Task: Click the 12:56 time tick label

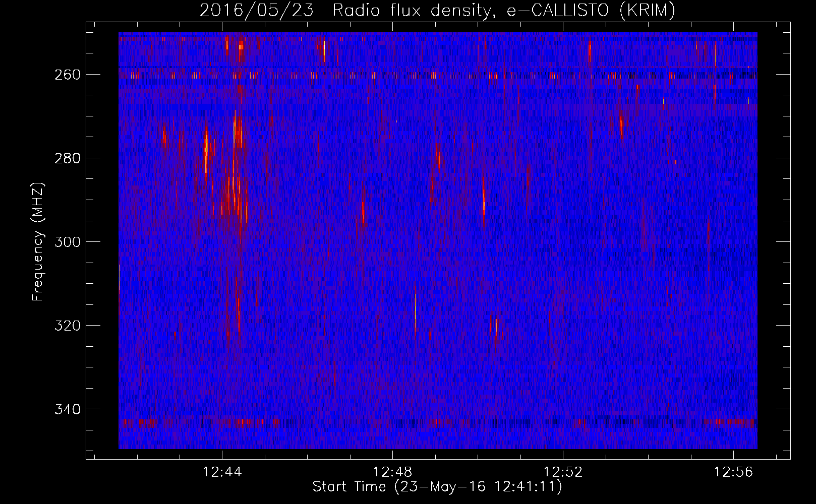Action: (733, 472)
